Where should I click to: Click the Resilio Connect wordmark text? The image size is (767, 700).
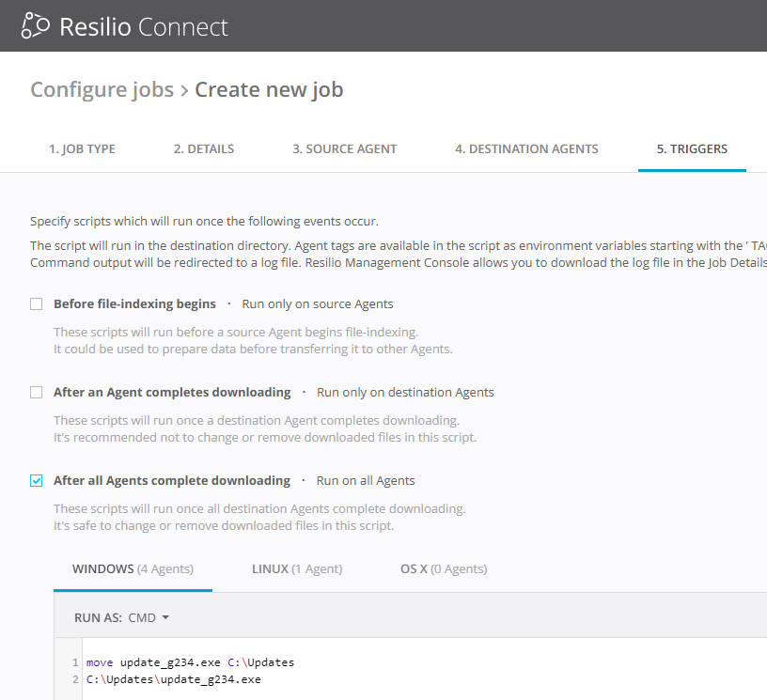coord(143,26)
